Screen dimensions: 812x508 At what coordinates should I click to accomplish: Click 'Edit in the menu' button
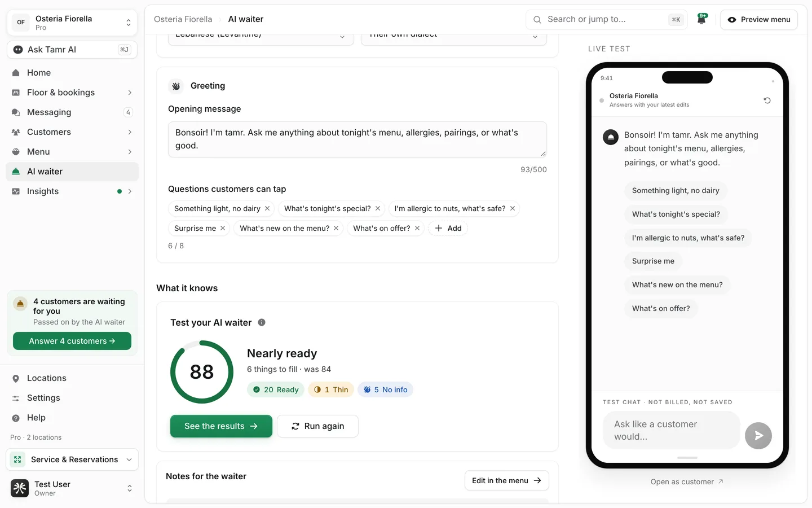click(507, 481)
